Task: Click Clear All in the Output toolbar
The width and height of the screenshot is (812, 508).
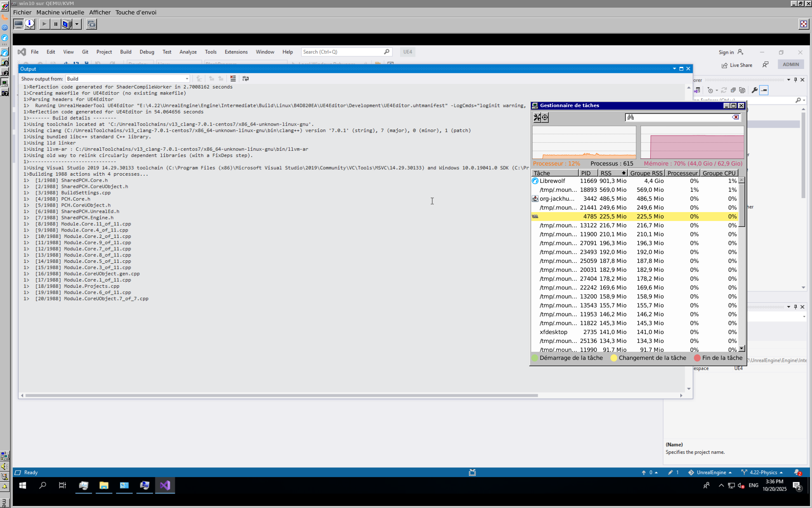Action: pos(233,79)
